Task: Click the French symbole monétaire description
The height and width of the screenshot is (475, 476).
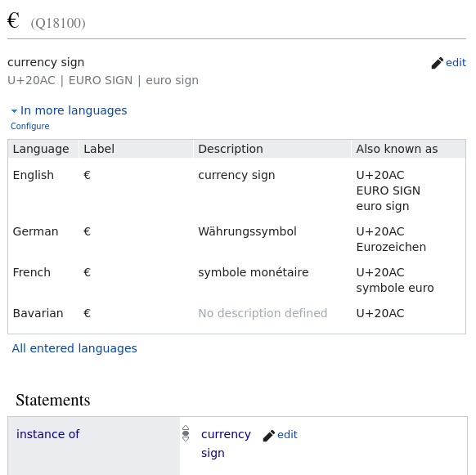Action: [254, 272]
